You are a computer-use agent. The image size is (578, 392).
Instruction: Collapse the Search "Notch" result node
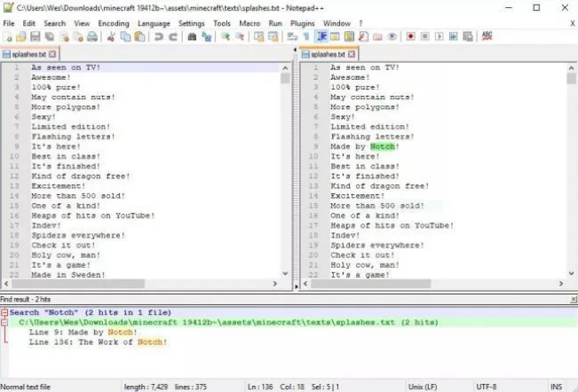coord(4,312)
